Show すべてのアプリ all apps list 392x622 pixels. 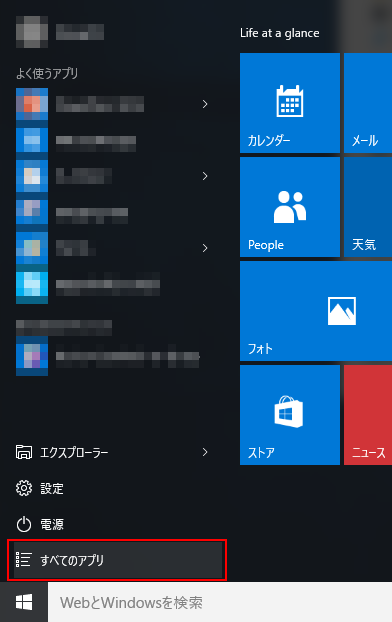coord(118,560)
